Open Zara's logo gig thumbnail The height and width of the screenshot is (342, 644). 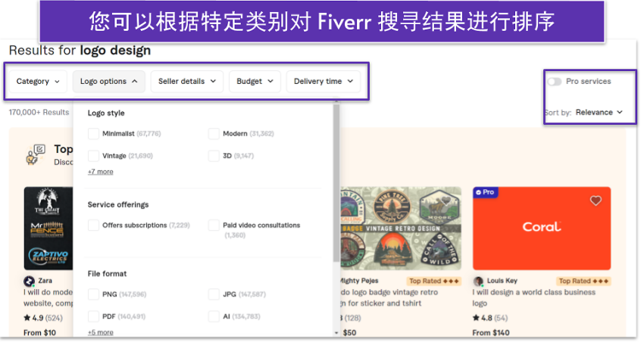coord(48,229)
